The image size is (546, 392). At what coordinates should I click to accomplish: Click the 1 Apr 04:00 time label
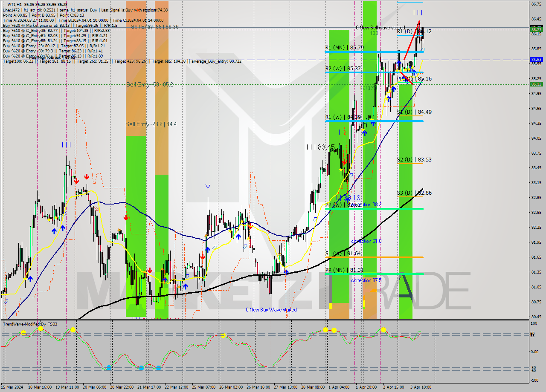coord(339,387)
